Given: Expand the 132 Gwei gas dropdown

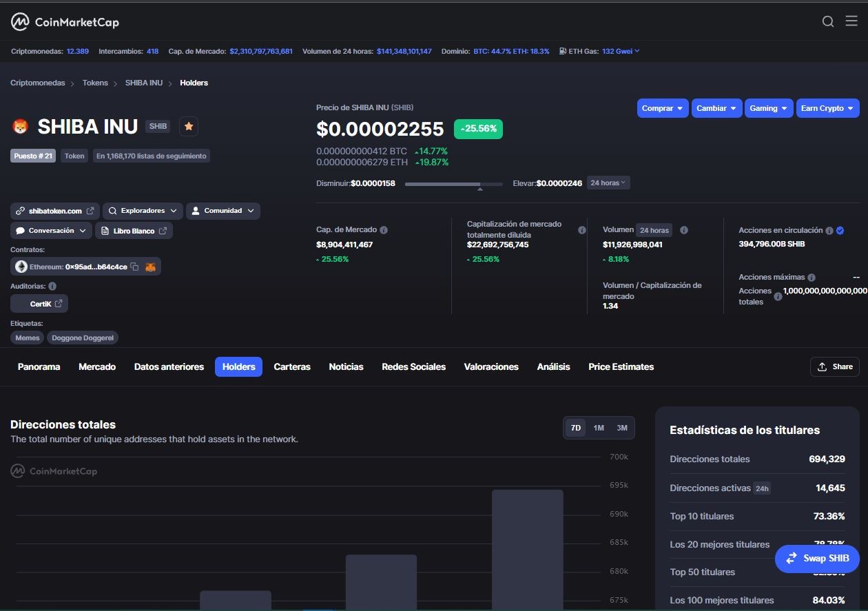Looking at the screenshot, I should [621, 51].
